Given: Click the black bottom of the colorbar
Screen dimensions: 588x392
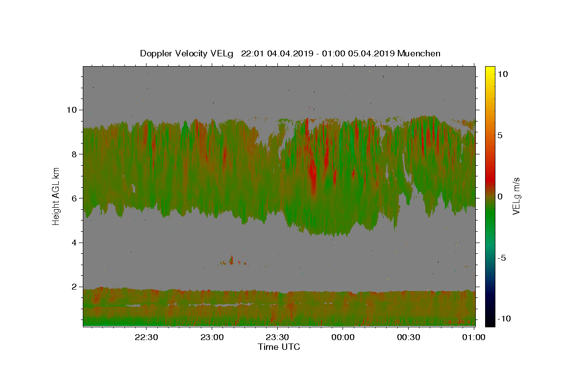Looking at the screenshot, I should tap(490, 321).
